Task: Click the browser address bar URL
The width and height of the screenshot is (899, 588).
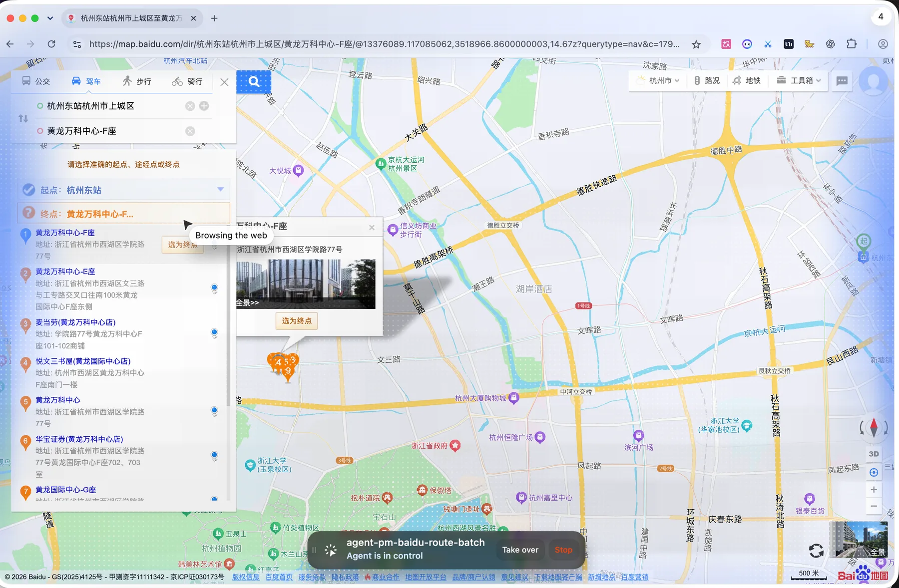Action: (384, 44)
